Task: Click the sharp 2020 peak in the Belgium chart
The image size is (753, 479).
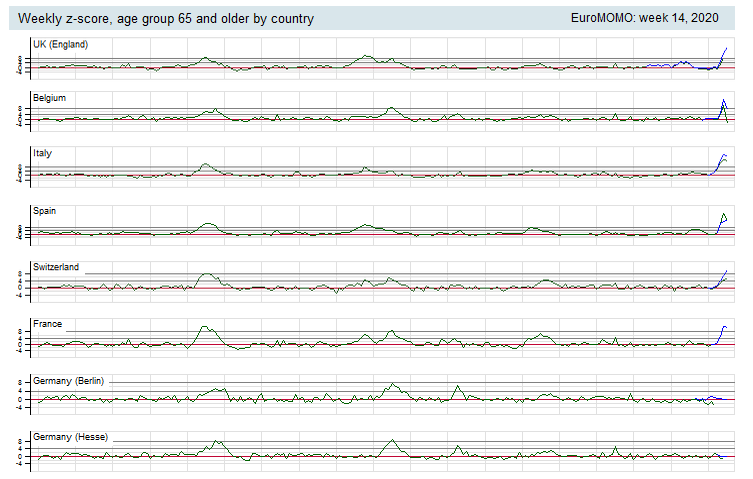Action: [723, 102]
